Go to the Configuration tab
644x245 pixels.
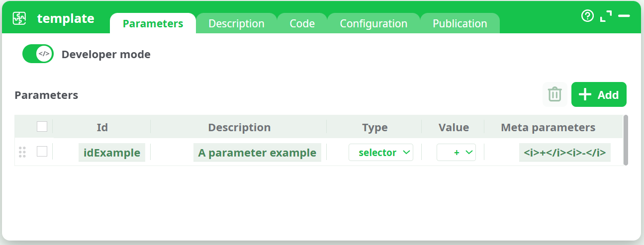[373, 23]
